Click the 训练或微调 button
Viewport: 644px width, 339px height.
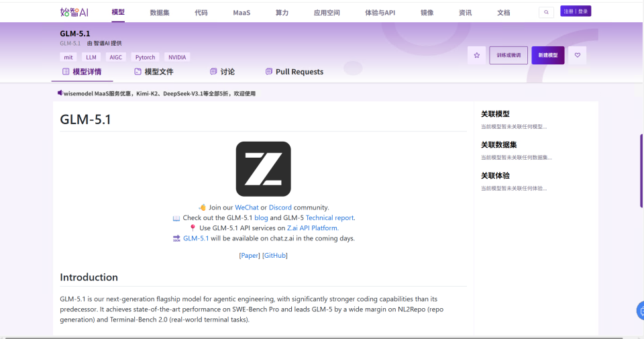pyautogui.click(x=508, y=55)
